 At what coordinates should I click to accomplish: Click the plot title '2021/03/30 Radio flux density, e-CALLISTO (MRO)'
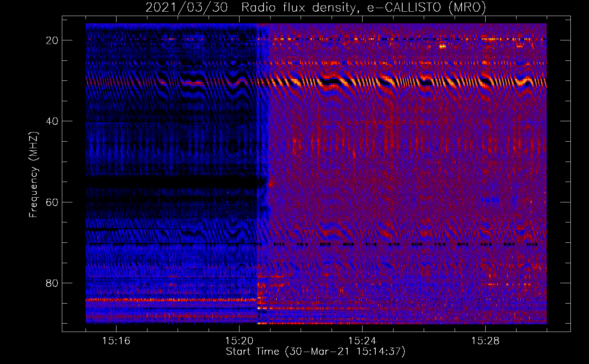pyautogui.click(x=316, y=8)
